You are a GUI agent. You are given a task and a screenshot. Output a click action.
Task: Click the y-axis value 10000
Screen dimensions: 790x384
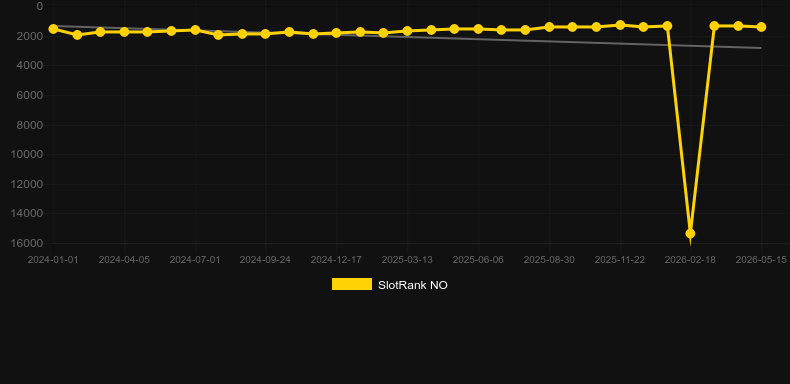[x=27, y=154]
